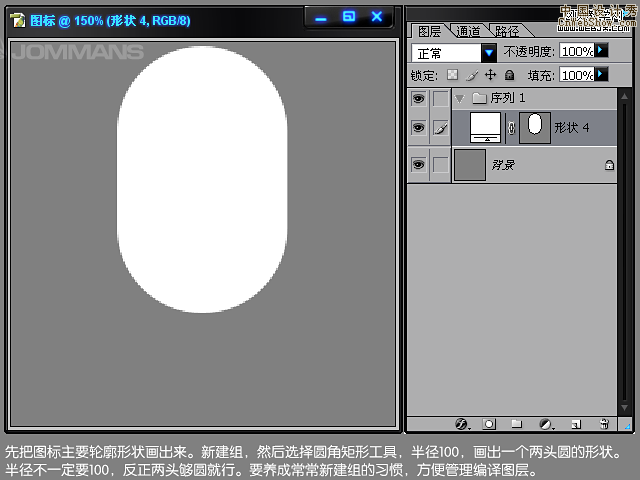Click the white rounded shape on canvas
This screenshot has height=480, width=640.
(x=202, y=180)
